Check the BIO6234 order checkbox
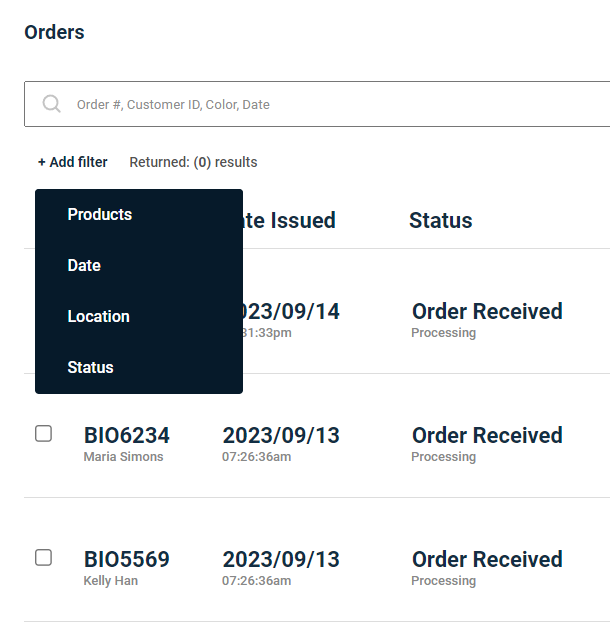Viewport: 610px width, 634px height. pyautogui.click(x=44, y=434)
